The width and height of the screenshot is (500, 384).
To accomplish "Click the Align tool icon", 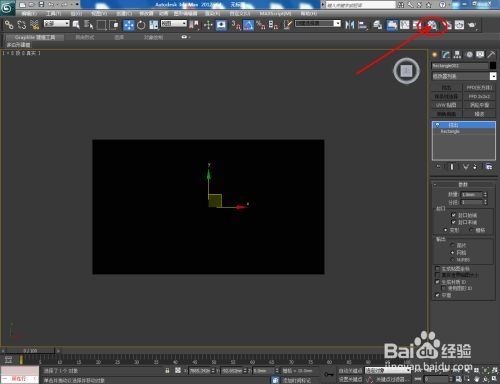I will 362,25.
